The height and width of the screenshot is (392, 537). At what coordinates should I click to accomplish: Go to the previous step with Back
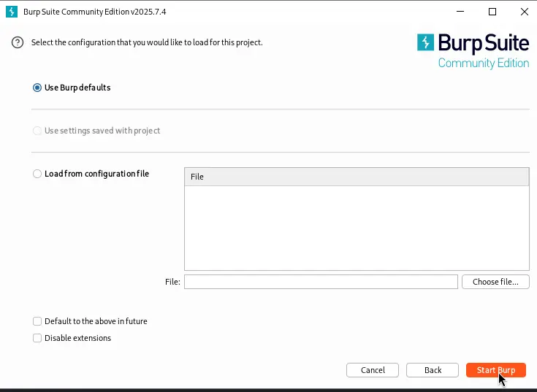pos(433,370)
